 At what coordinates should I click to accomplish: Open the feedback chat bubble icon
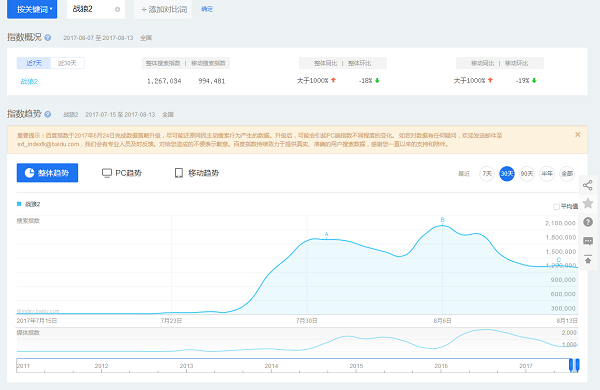588,241
